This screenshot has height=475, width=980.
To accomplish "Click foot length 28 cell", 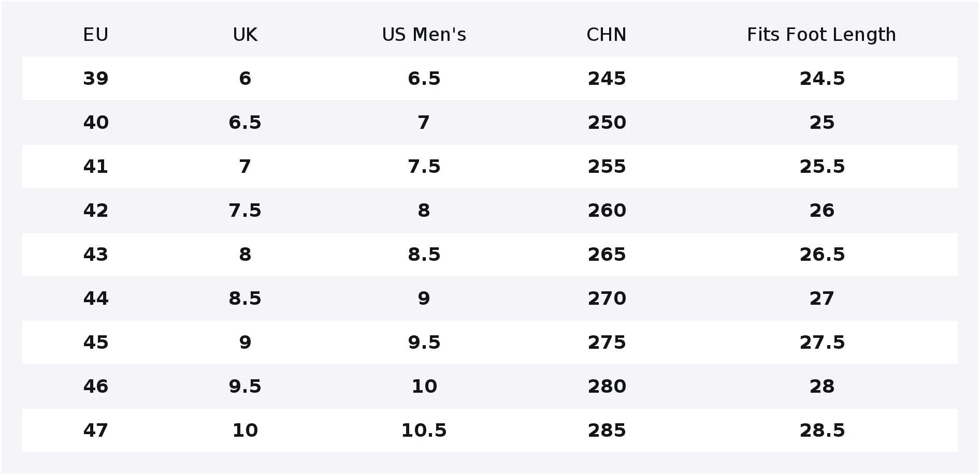I will [822, 387].
